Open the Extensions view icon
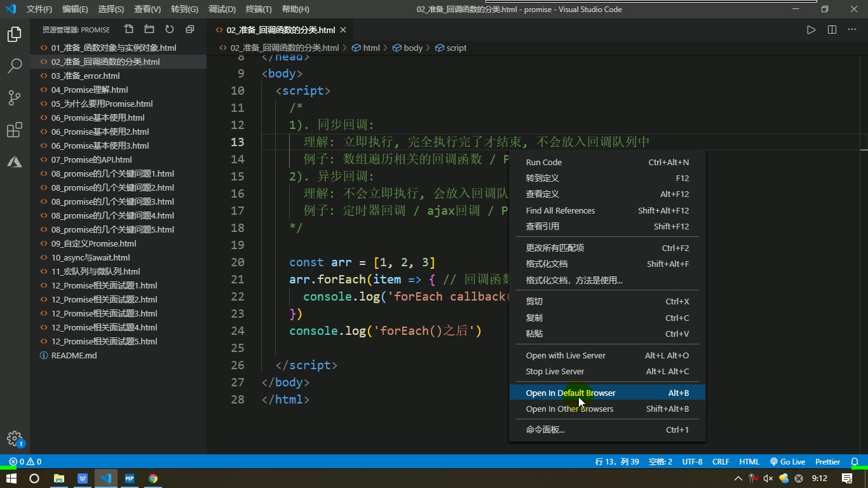Screen dimensions: 868x488 point(14,130)
